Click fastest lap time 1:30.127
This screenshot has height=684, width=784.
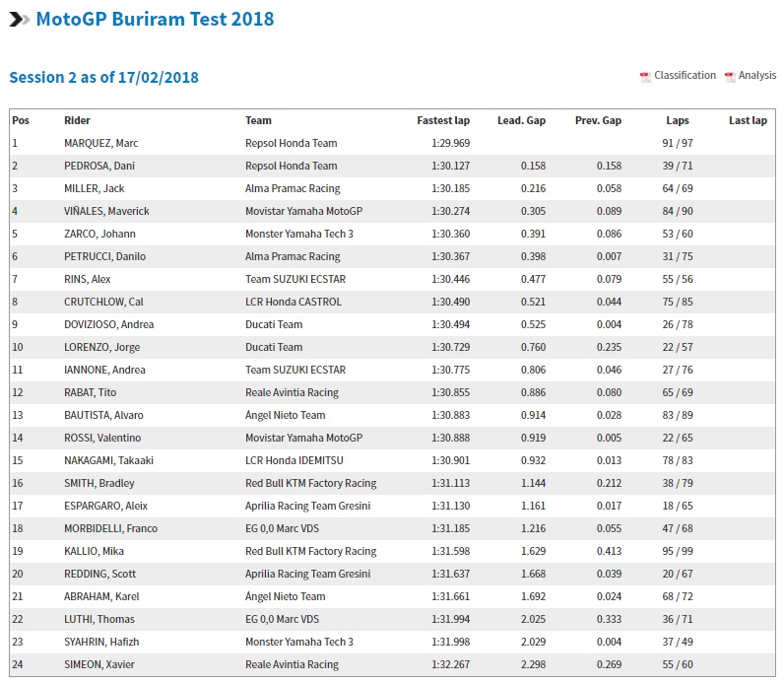(x=450, y=166)
